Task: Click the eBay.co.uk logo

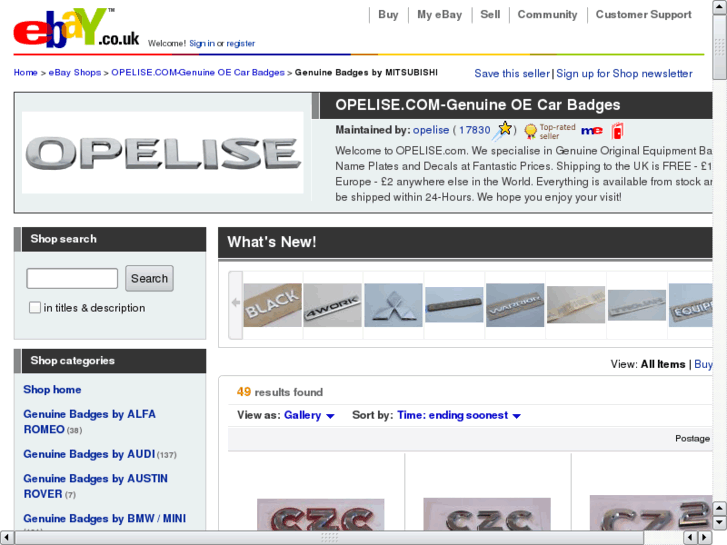Action: (x=76, y=28)
